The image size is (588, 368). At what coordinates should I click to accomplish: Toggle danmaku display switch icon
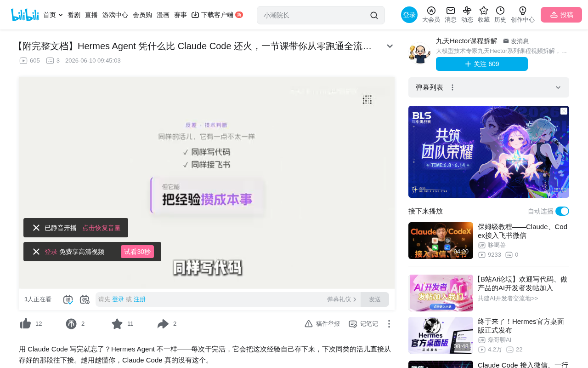point(68,299)
